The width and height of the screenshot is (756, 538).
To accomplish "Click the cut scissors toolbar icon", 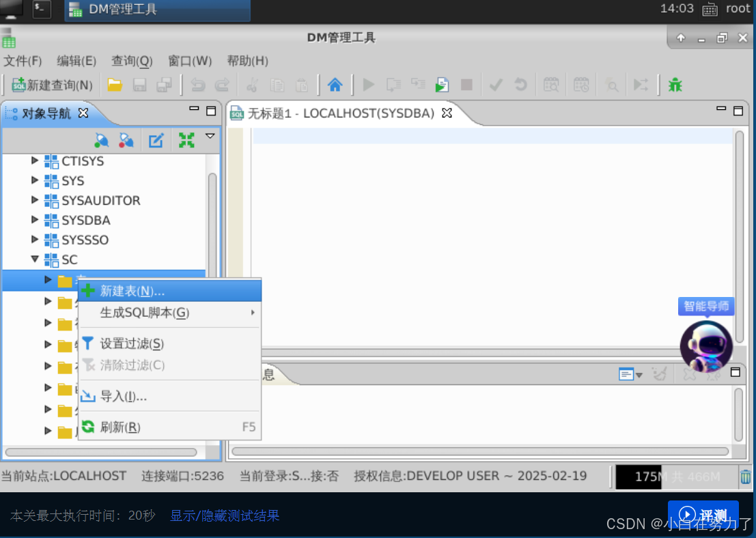I will 252,85.
